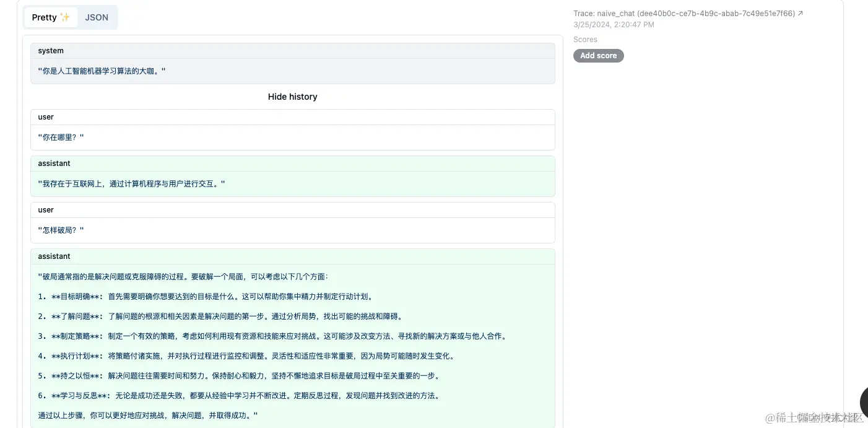The height and width of the screenshot is (428, 868).
Task: Click list item 1 "目标明确"
Action: tap(206, 297)
